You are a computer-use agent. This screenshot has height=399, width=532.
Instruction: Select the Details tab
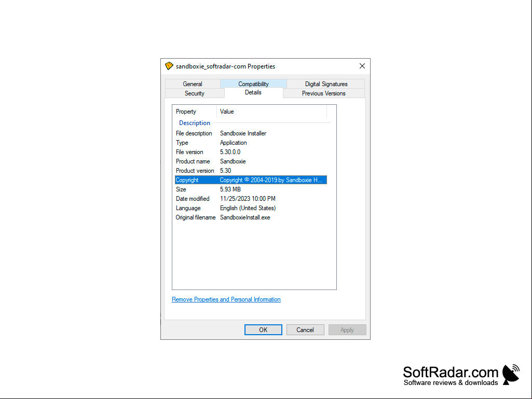pyautogui.click(x=253, y=93)
